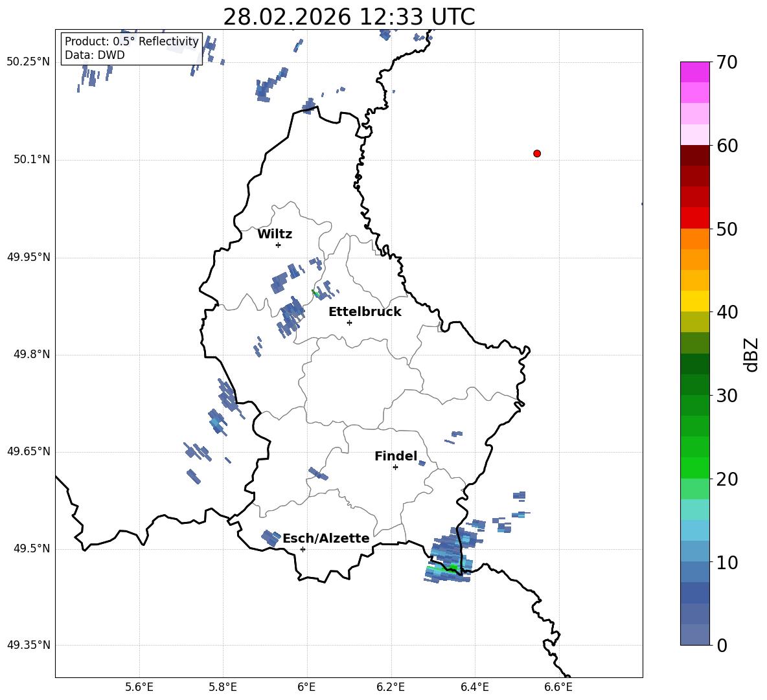767x700 pixels.
Task: Click the latitude label 50.1°N
Action: point(31,159)
